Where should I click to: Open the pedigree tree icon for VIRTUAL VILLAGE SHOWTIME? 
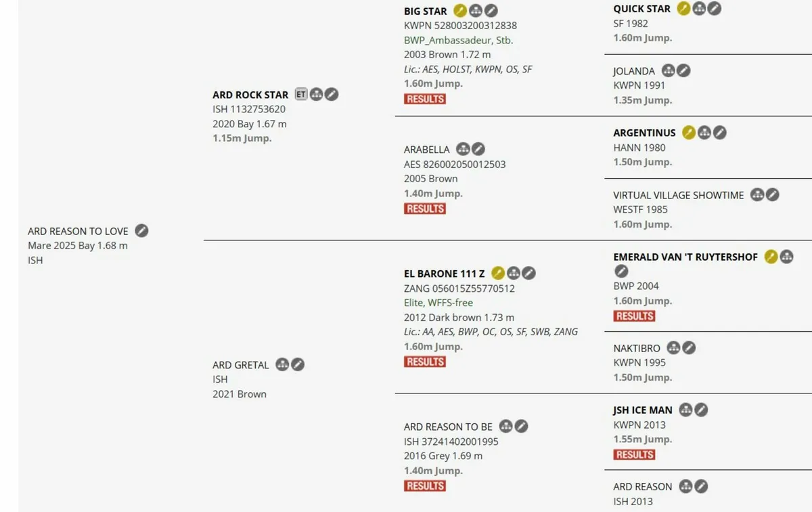(x=757, y=195)
